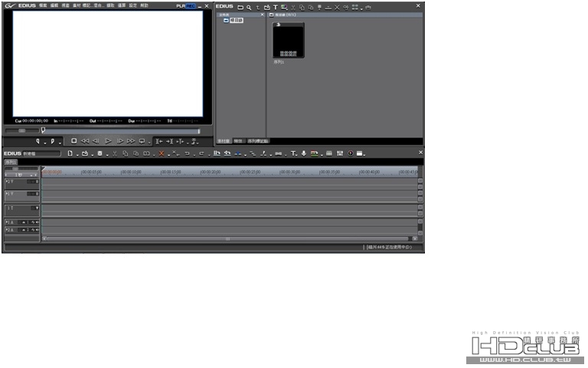Click the vectorscope/waveform icon in timeline

tap(350, 153)
